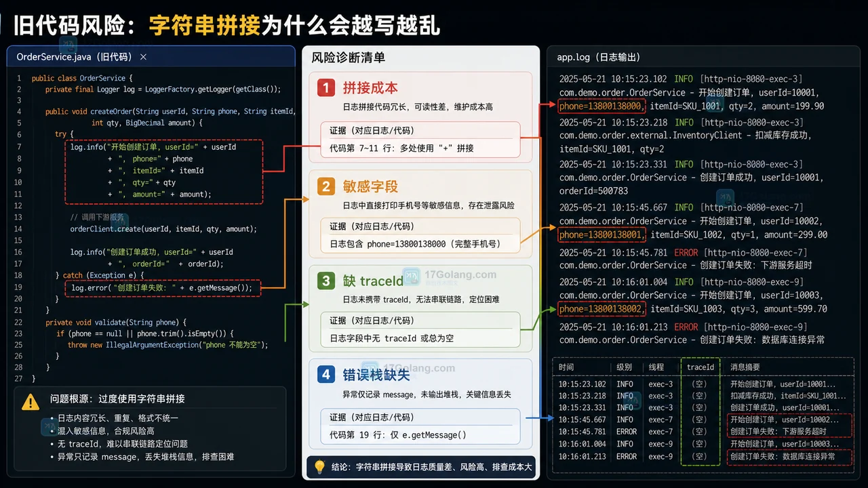Click the log.error("创建订单失败: ") code line
The height and width of the screenshot is (488, 868).
(162, 288)
